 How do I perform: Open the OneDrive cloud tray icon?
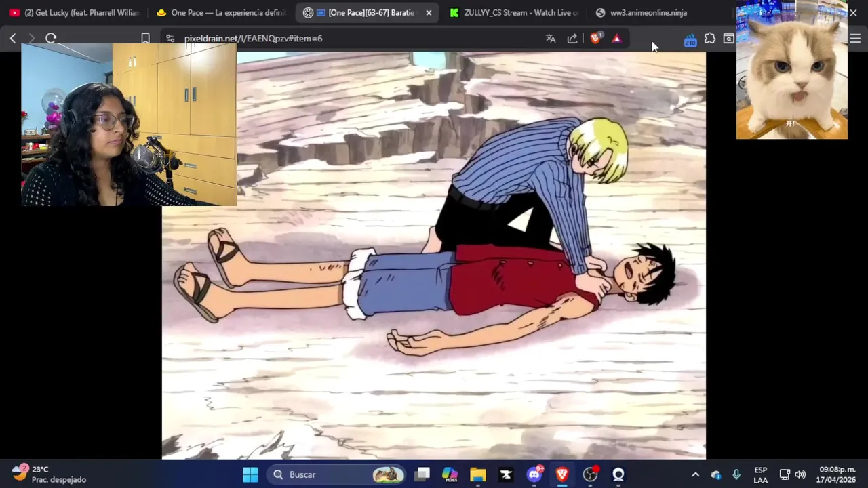tap(716, 474)
